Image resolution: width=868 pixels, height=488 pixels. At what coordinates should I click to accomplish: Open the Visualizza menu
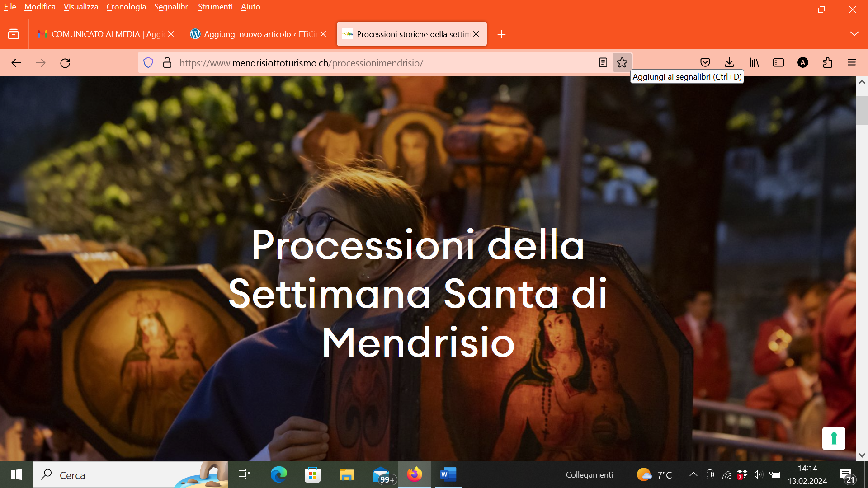click(81, 7)
